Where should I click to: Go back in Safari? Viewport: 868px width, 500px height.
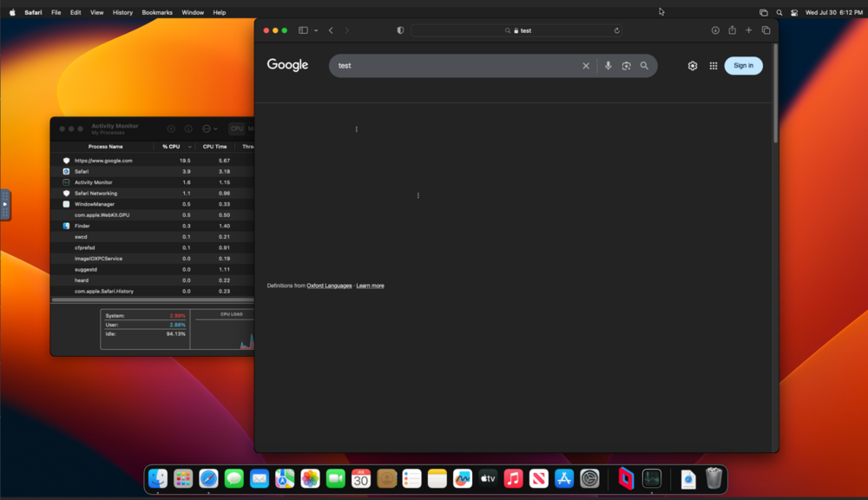point(331,30)
